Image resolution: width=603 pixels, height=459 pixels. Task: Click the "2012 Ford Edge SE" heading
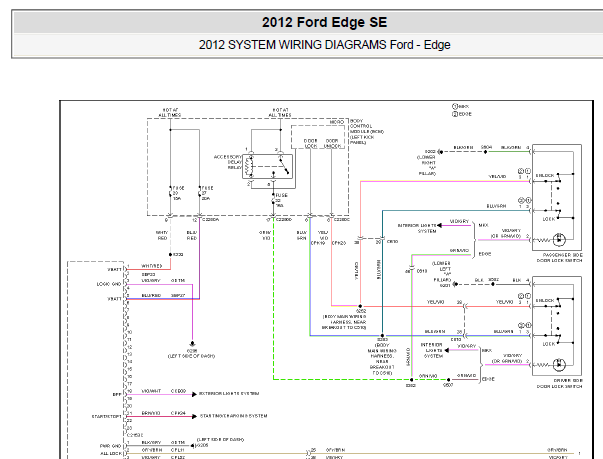(x=324, y=22)
